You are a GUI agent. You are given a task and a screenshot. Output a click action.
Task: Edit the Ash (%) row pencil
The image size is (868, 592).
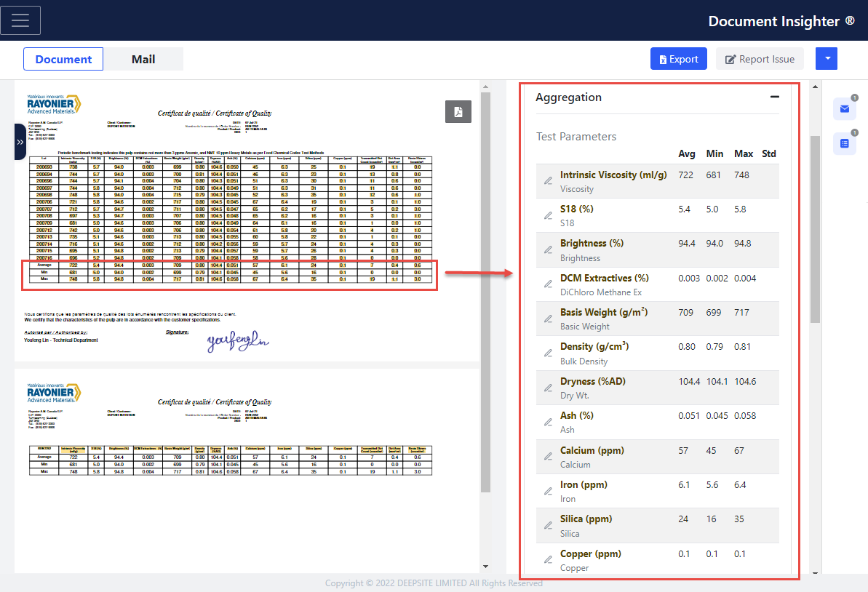549,423
